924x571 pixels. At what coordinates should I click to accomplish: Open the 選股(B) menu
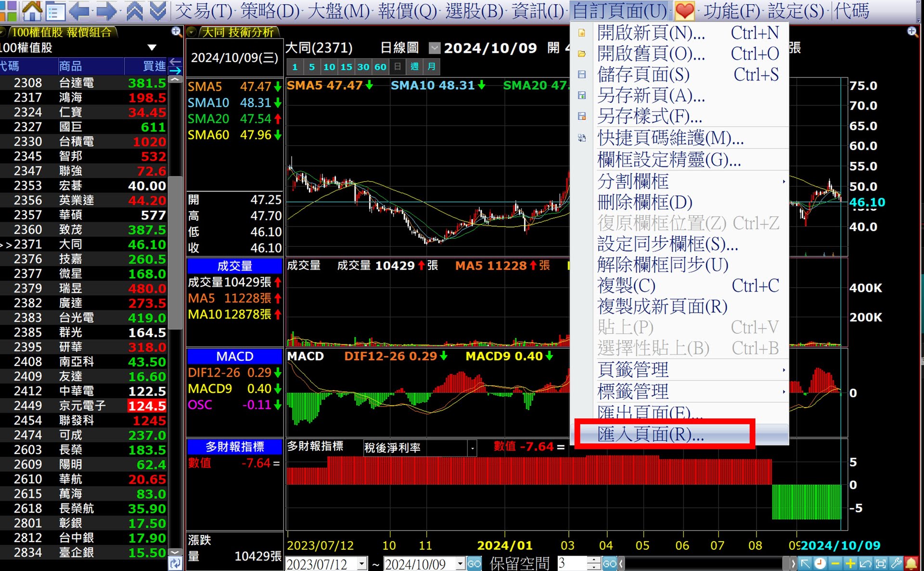(x=474, y=11)
